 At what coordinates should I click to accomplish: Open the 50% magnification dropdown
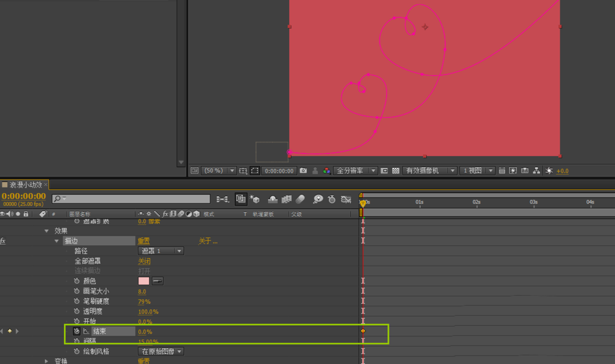219,171
